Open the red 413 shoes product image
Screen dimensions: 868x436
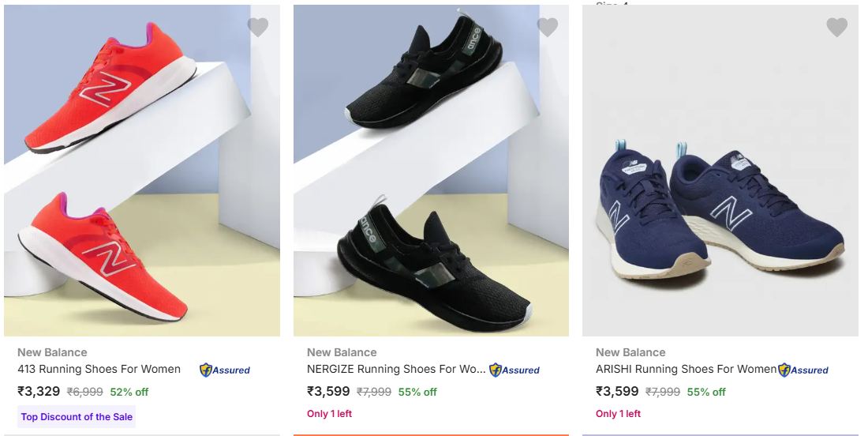click(142, 171)
